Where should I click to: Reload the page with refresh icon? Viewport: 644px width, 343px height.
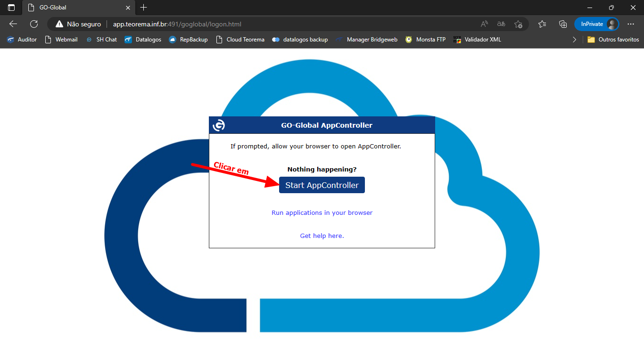click(34, 24)
